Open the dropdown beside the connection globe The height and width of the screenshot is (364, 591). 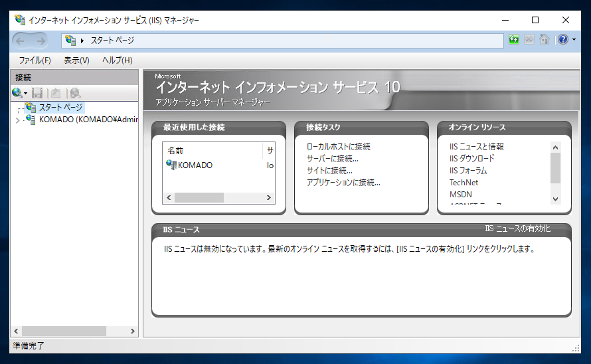click(x=26, y=93)
